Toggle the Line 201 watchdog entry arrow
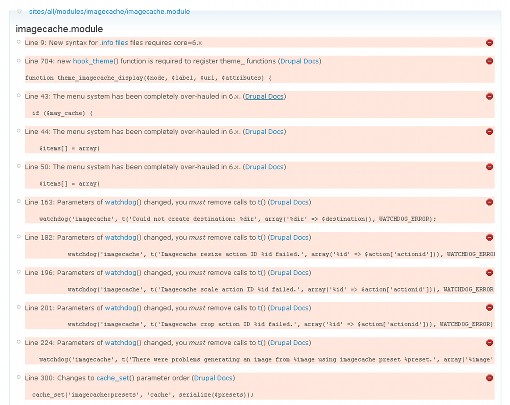The width and height of the screenshot is (510, 405). point(19,307)
